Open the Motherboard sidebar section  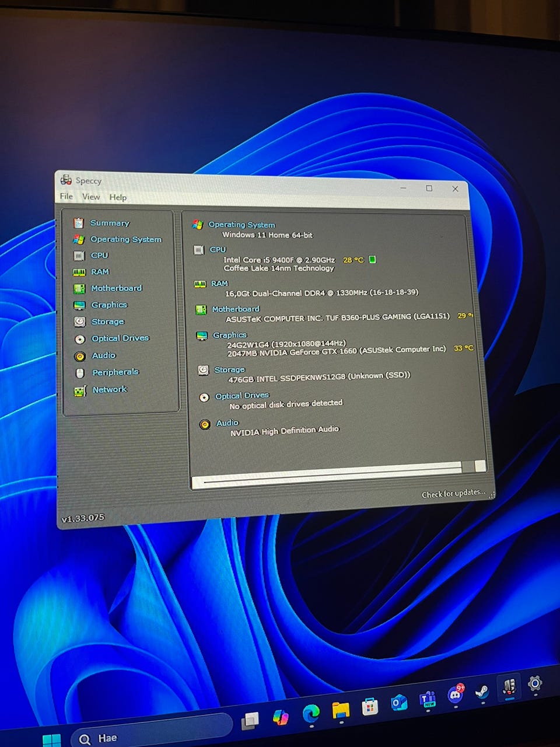tap(117, 288)
